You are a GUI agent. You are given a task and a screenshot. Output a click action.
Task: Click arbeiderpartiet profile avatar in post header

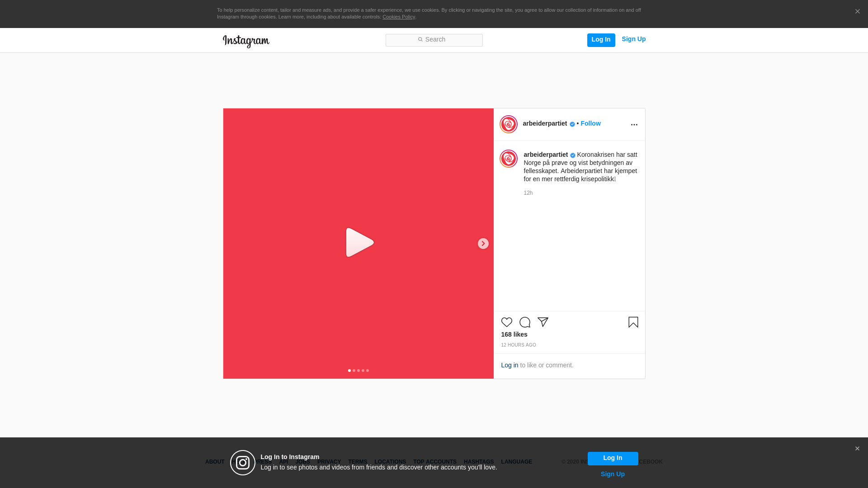(x=508, y=124)
